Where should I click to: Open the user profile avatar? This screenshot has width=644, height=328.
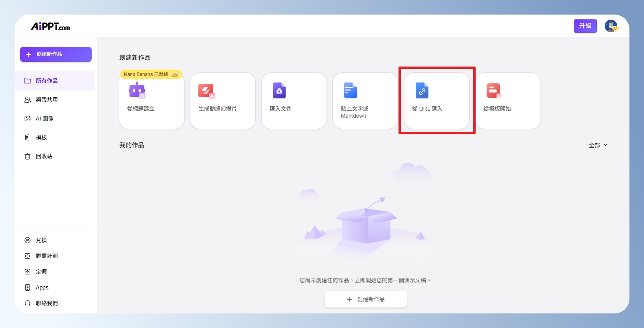pyautogui.click(x=611, y=26)
